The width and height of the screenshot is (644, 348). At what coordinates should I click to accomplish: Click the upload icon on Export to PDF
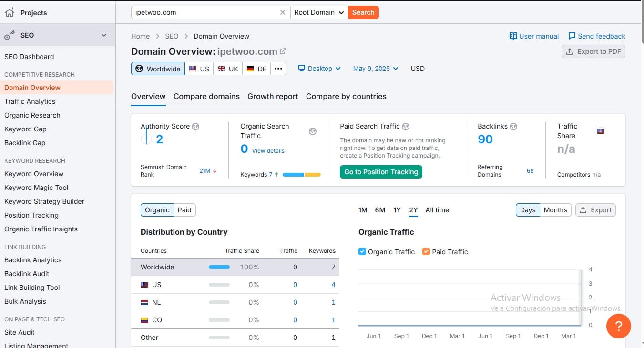click(570, 51)
